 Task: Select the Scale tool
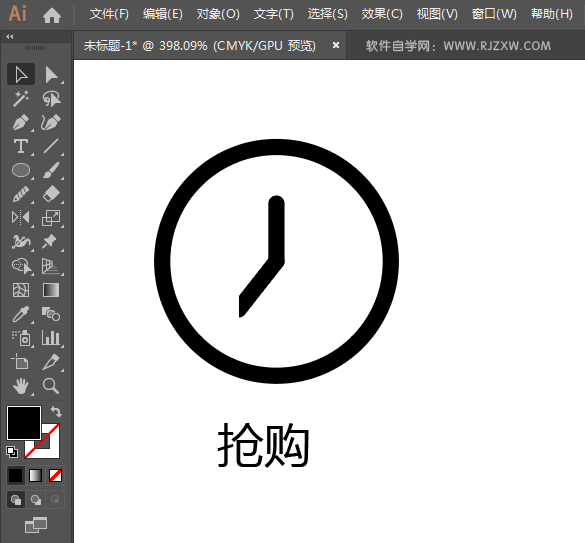coord(51,218)
